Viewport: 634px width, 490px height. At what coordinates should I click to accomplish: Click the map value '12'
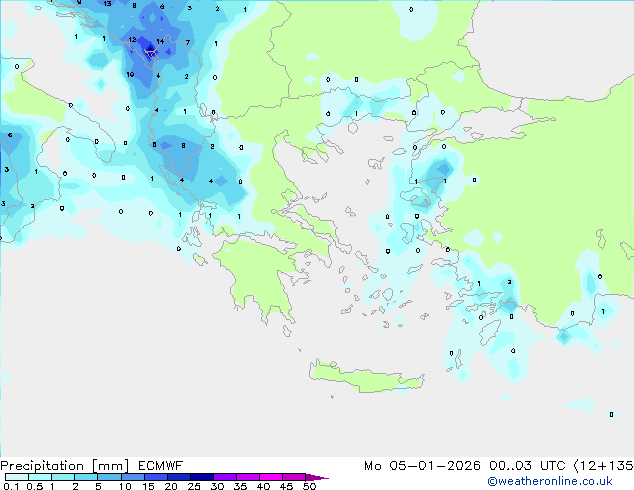[132, 40]
